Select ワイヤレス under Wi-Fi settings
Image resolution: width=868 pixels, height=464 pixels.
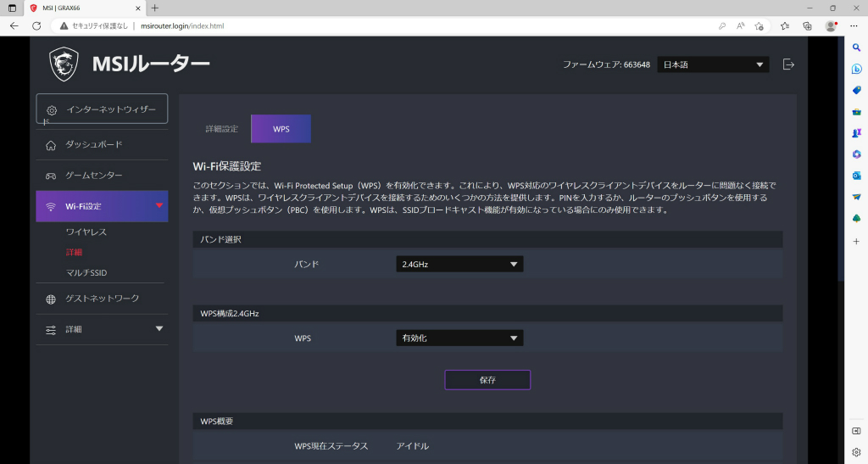point(86,232)
